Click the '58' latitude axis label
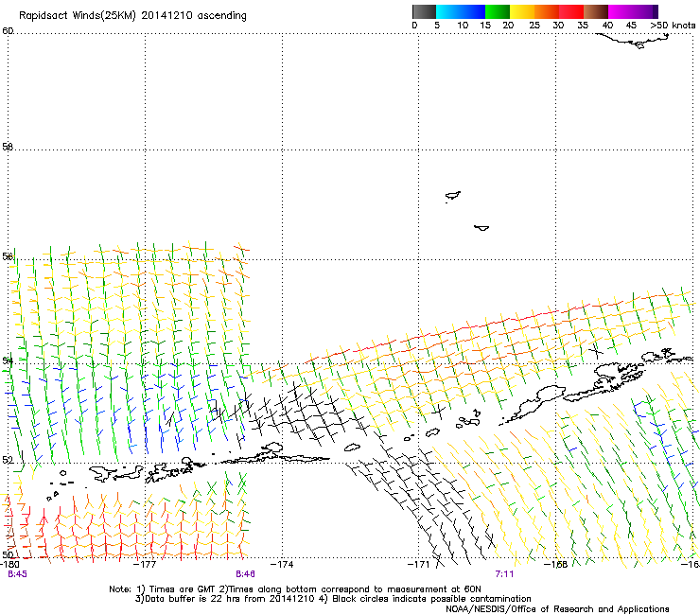Viewport: 700px width, 615px height. [x=8, y=147]
